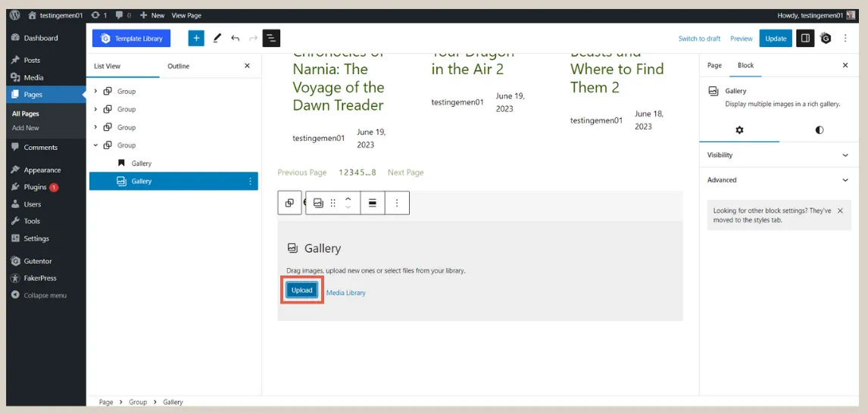The height and width of the screenshot is (414, 868).
Task: Switch to draft
Action: (699, 38)
